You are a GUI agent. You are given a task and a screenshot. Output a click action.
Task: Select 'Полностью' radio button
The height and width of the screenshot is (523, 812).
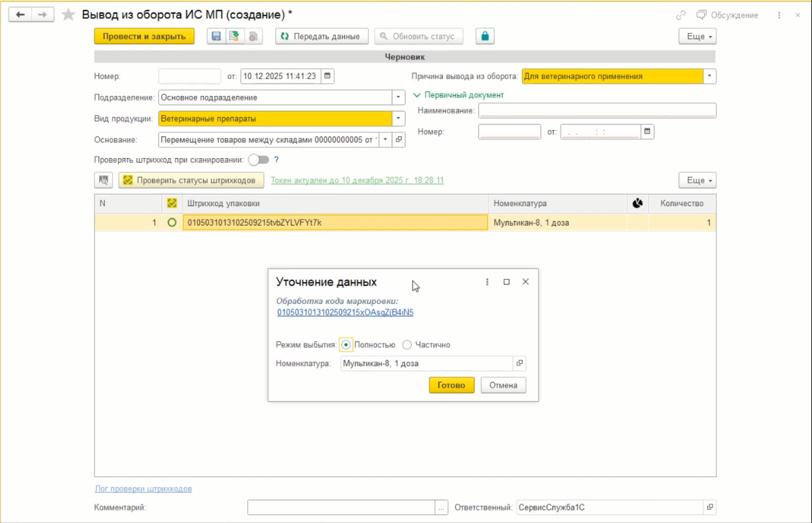pyautogui.click(x=346, y=345)
